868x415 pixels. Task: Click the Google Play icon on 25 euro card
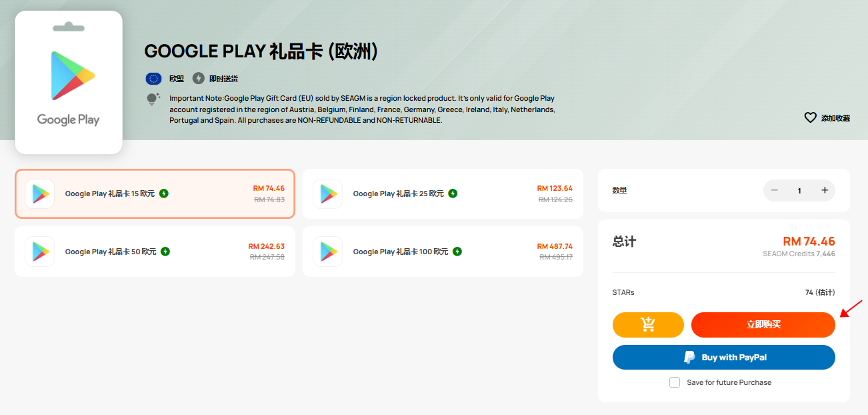pos(328,193)
